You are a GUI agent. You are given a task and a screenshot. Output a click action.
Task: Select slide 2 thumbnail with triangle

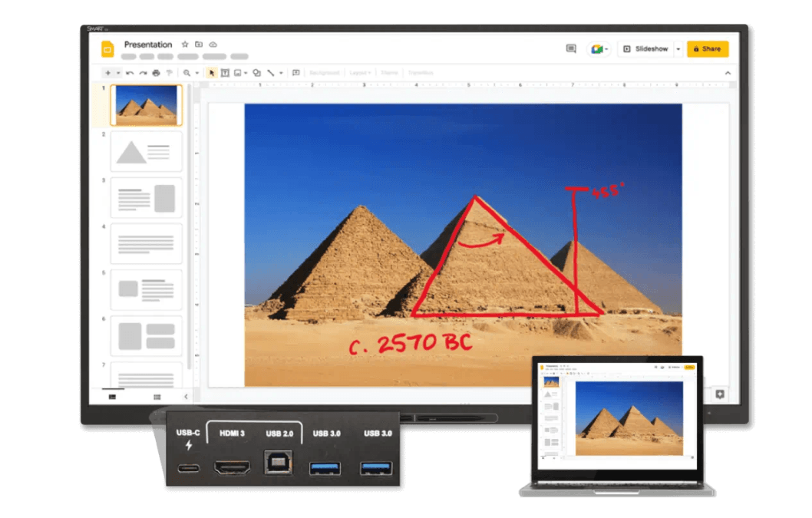[146, 151]
